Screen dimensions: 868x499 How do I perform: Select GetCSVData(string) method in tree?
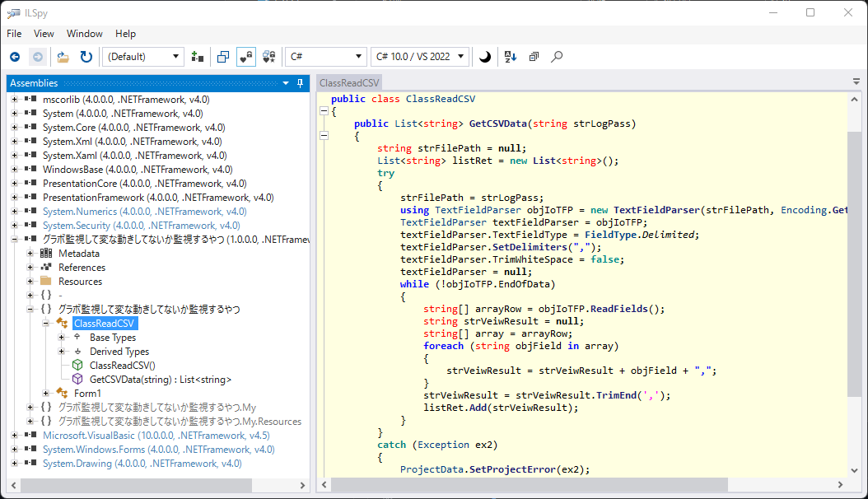[160, 380]
